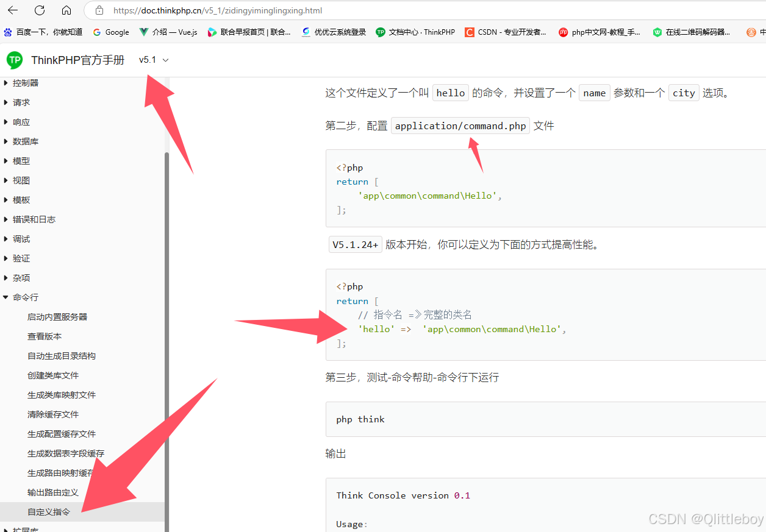Viewport: 766px width, 532px height.
Task: Open the CSDN - 专业开发者 bookmark
Action: tap(506, 32)
